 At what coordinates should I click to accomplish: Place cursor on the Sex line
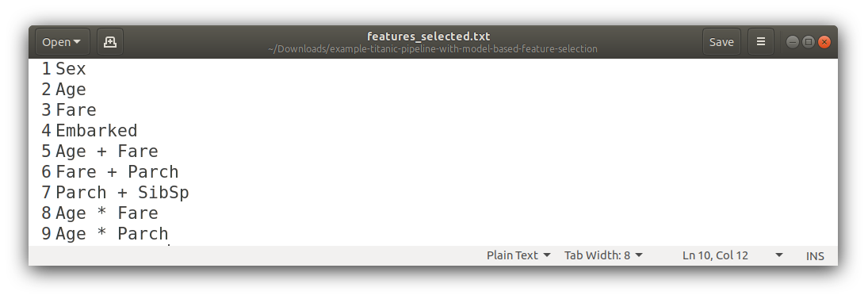[x=71, y=69]
